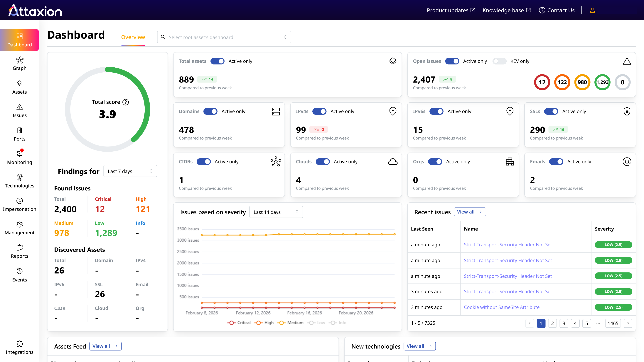Go to page 3 of recent issues
The width and height of the screenshot is (644, 362).
pos(564,323)
